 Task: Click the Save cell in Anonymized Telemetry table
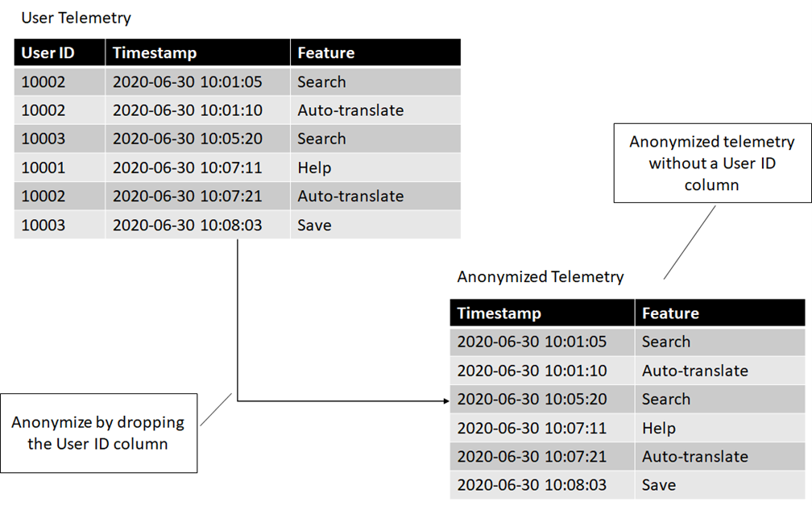pyautogui.click(x=720, y=485)
